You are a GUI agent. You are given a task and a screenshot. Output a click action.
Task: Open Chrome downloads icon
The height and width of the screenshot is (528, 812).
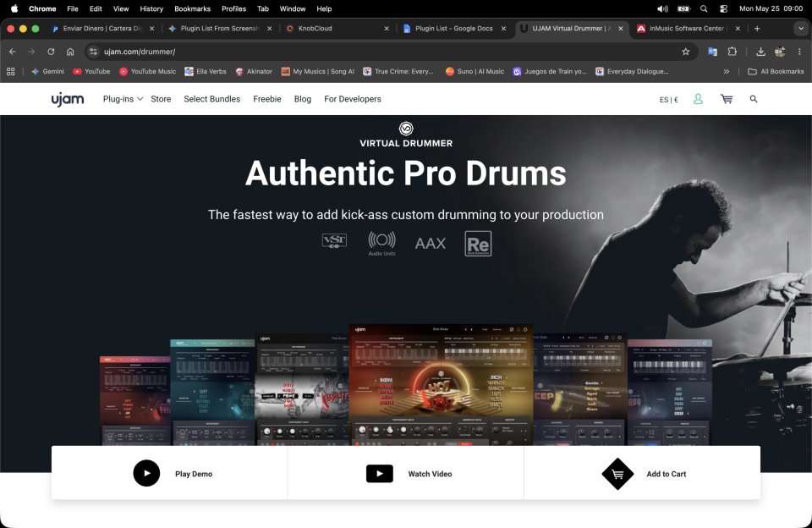760,52
